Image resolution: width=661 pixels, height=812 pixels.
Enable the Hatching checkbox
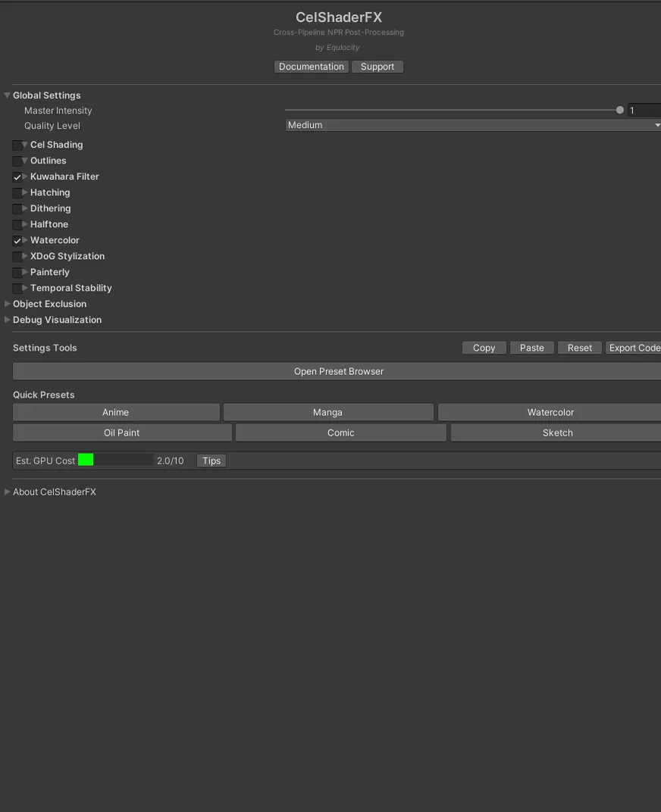[x=17, y=192]
